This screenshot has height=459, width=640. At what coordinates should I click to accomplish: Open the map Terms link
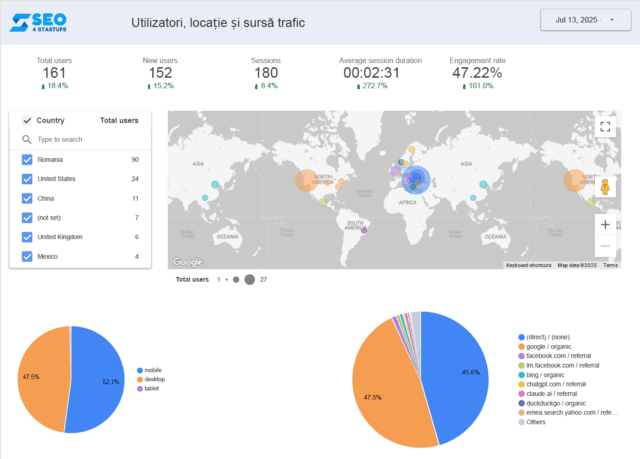point(610,265)
